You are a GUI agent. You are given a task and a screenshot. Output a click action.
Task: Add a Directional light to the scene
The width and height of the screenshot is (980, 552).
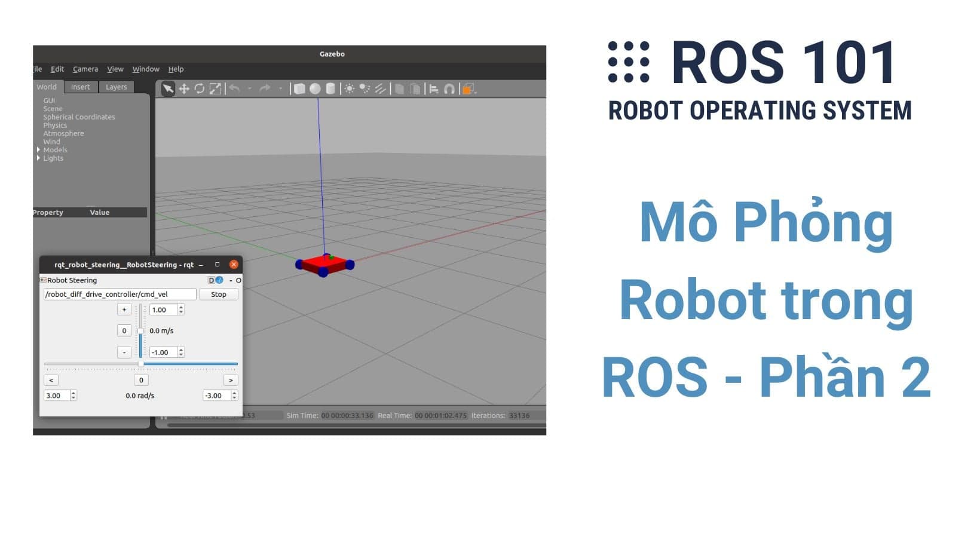click(380, 88)
